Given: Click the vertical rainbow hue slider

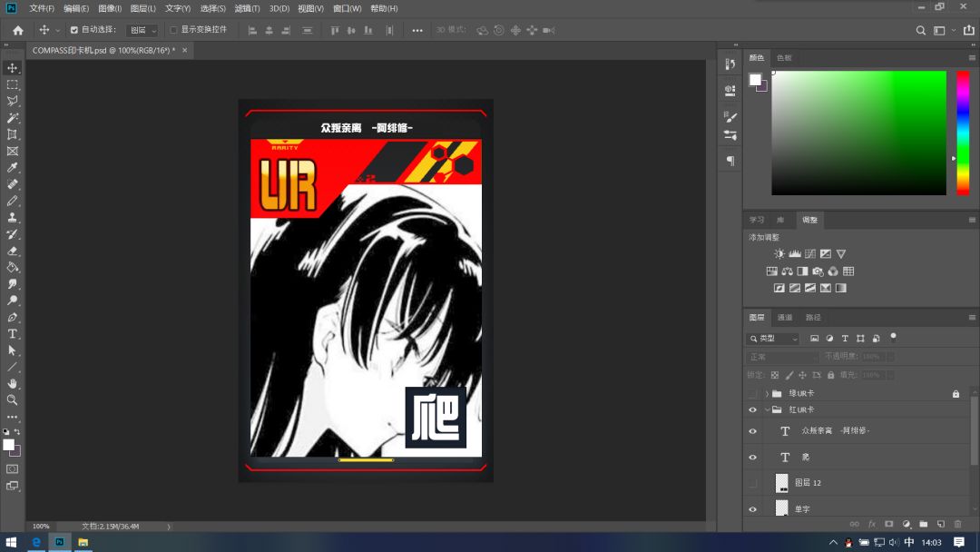Looking at the screenshot, I should coord(963,133).
